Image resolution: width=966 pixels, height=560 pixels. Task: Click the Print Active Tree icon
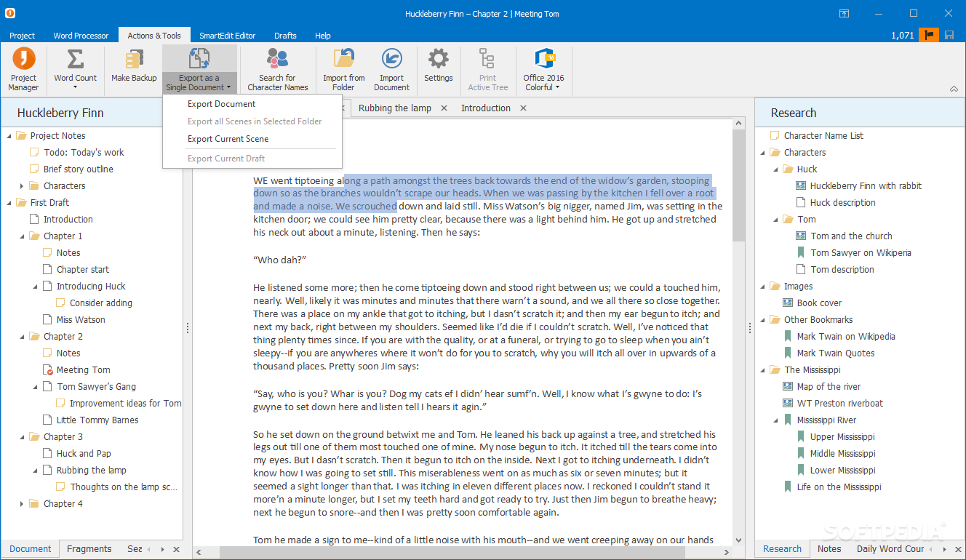[487, 59]
